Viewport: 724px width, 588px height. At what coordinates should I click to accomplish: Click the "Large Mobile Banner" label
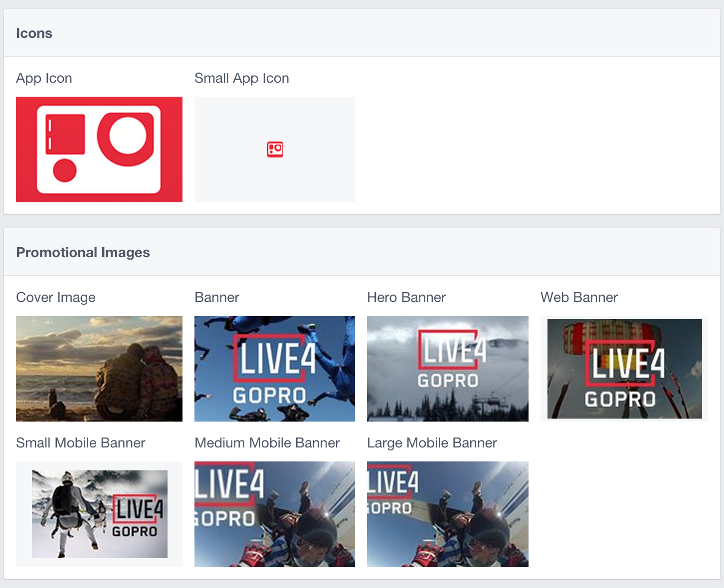[432, 443]
